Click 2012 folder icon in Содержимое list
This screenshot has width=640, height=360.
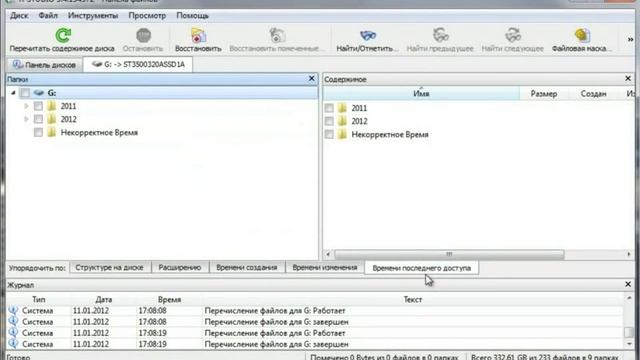[x=342, y=121]
